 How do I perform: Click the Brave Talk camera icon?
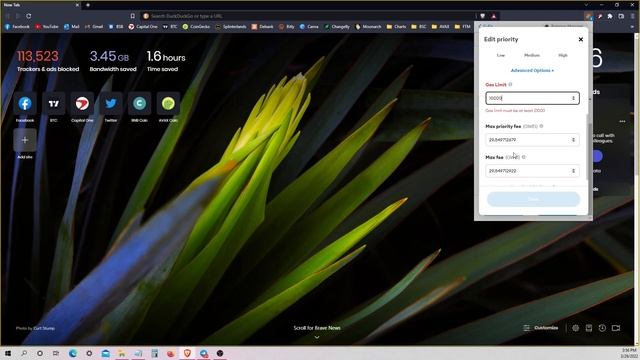coord(616,328)
